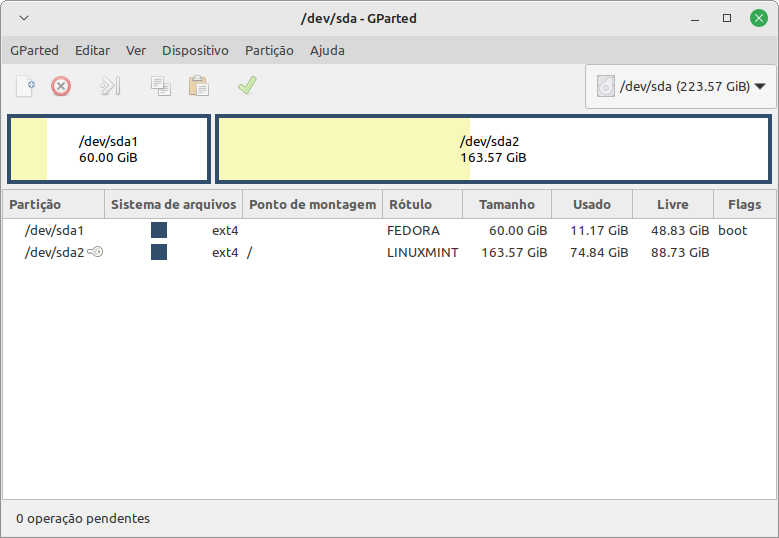Open the Ajuda menu
This screenshot has width=779, height=538.
pos(327,51)
